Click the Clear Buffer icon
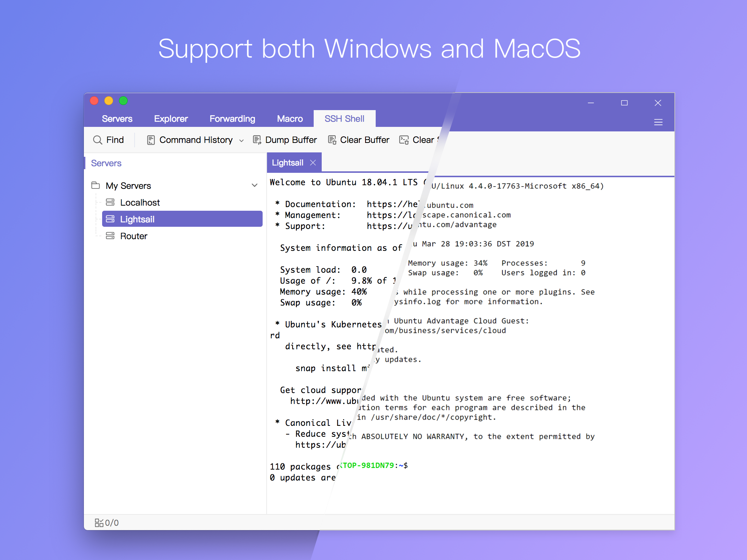The height and width of the screenshot is (560, 747). coord(332,140)
